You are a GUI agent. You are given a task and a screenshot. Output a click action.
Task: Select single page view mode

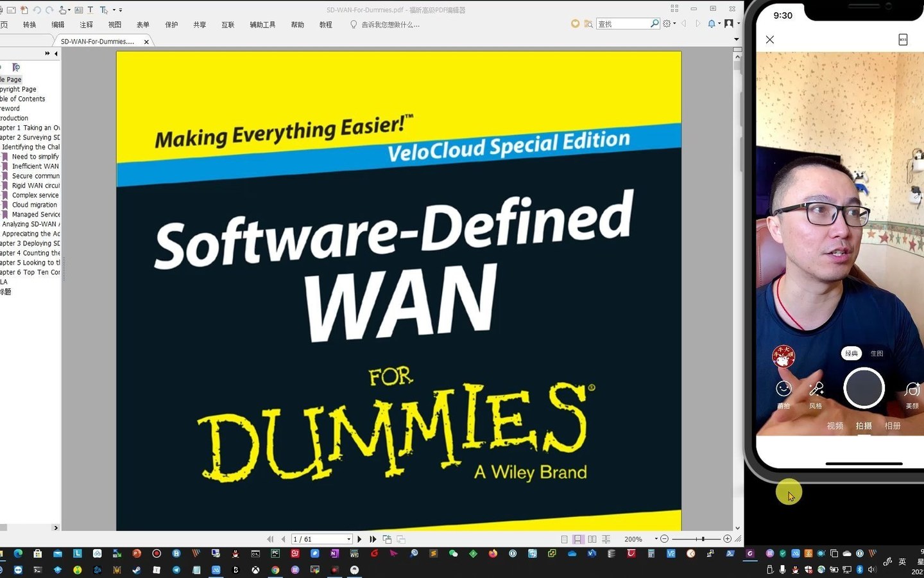point(564,539)
